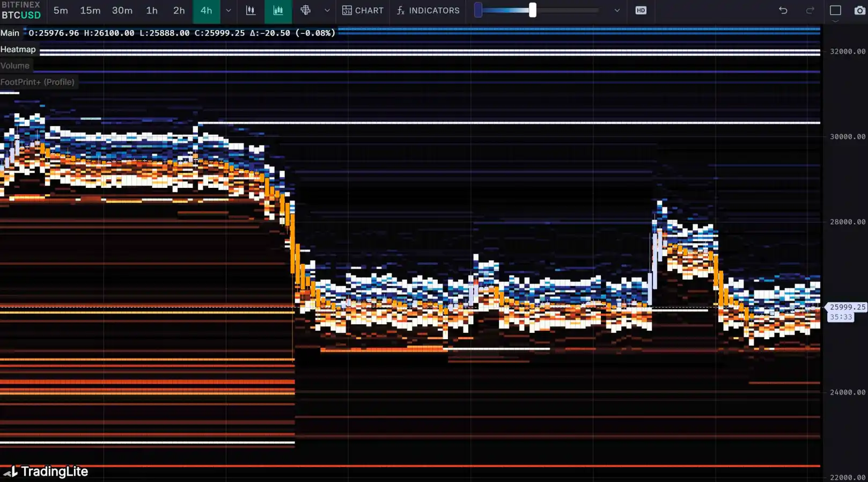
Task: Click the undo arrow icon
Action: click(x=783, y=11)
